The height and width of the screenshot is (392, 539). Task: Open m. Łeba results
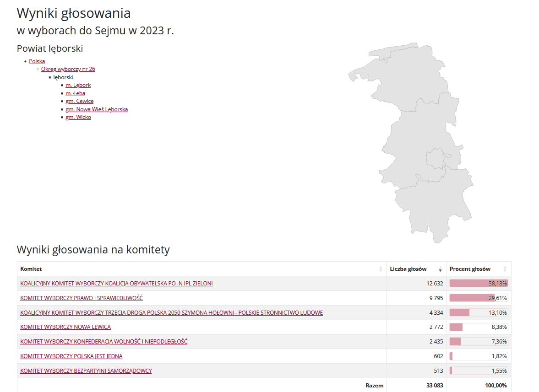[75, 93]
